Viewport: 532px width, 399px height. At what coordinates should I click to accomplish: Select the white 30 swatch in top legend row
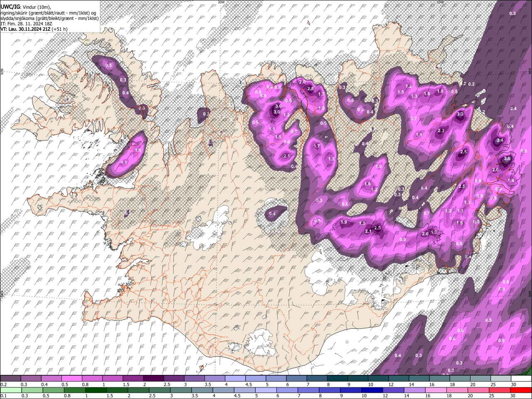click(x=522, y=379)
